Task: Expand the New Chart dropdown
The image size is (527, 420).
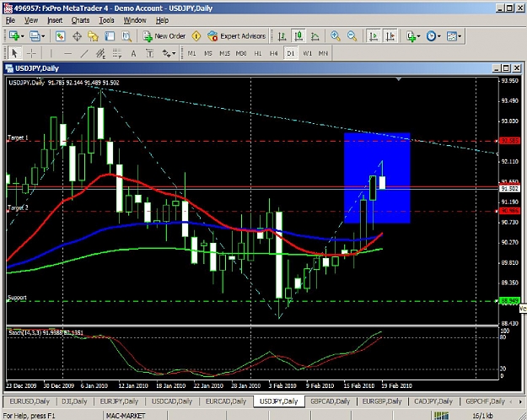Action: tap(23, 36)
